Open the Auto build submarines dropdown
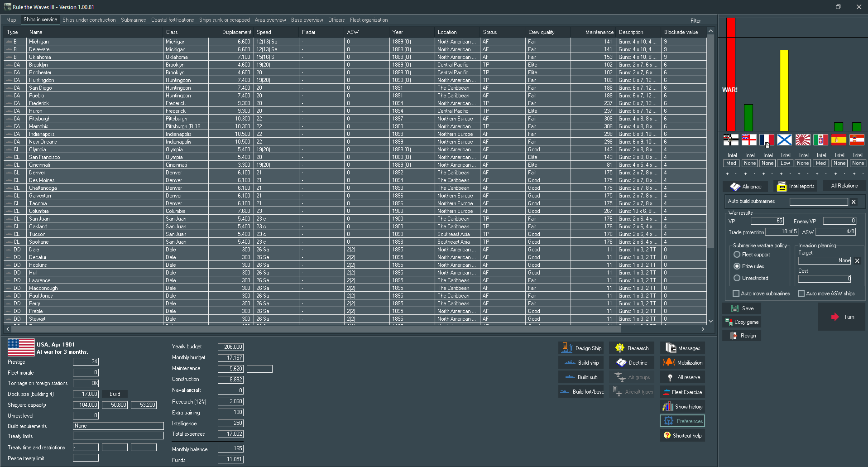 click(x=819, y=202)
